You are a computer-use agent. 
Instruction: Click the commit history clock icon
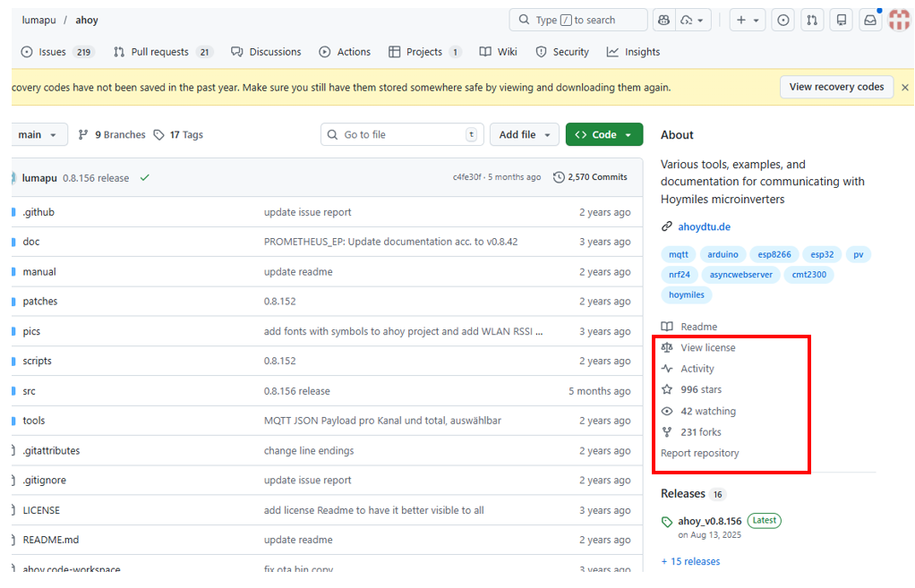[559, 177]
